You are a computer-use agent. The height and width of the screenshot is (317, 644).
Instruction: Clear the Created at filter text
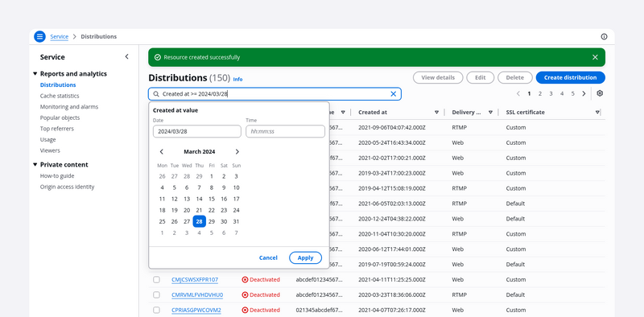click(393, 94)
